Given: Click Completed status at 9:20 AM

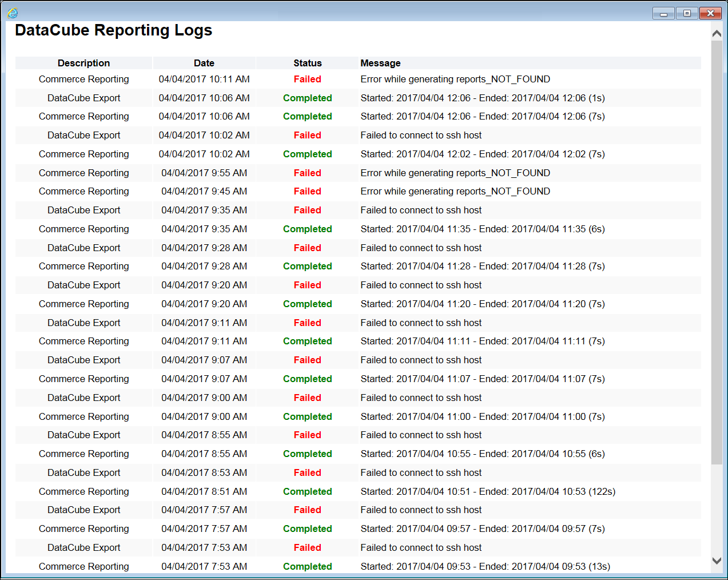Looking at the screenshot, I should [x=308, y=304].
